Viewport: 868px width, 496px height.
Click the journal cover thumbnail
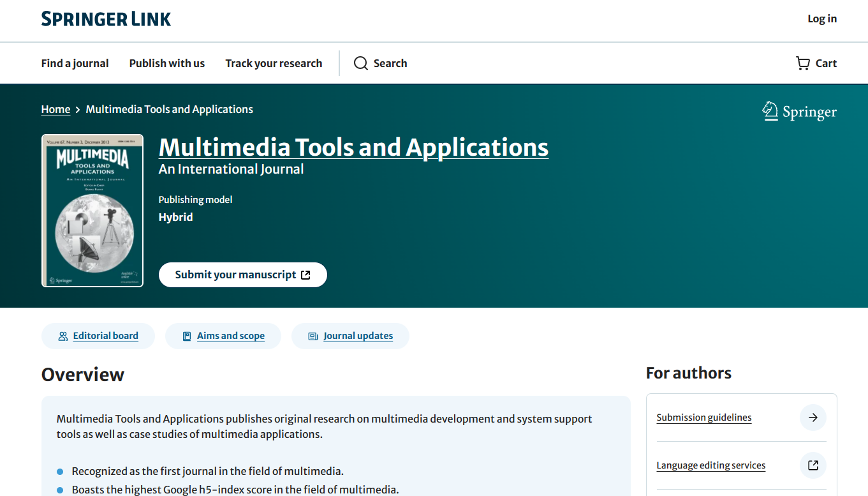(x=92, y=211)
